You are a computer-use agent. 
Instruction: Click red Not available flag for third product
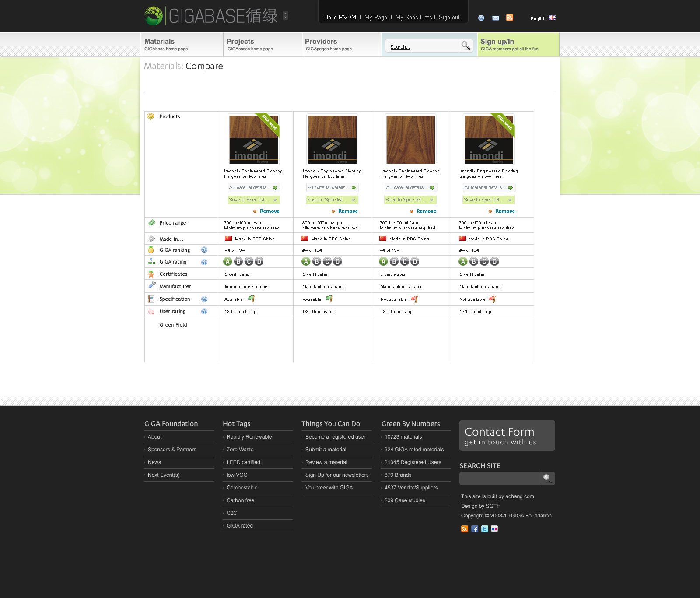click(415, 299)
